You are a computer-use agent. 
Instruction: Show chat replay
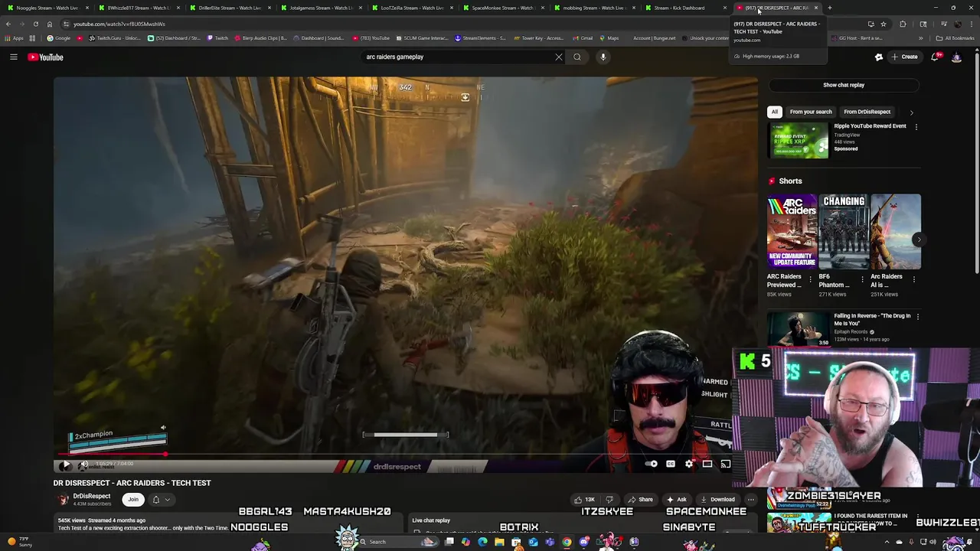844,85
